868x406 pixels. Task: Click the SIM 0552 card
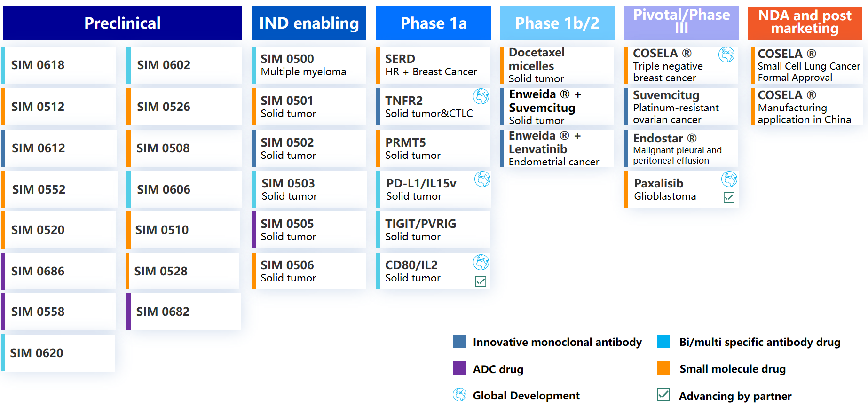[x=59, y=189]
